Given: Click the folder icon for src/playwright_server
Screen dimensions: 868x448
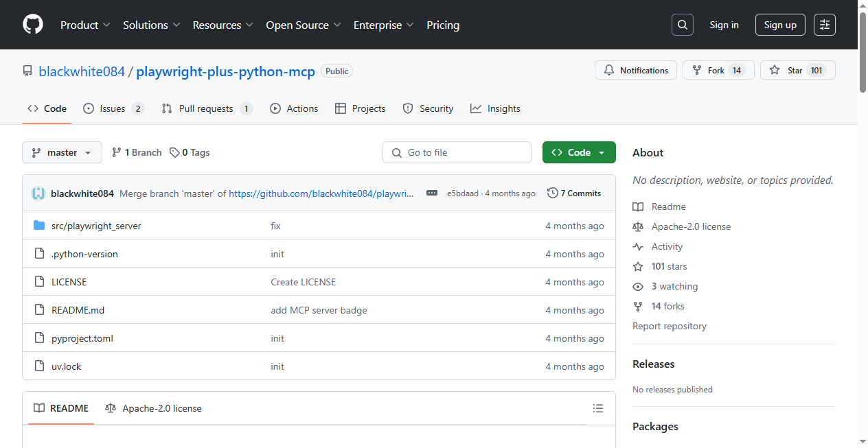Looking at the screenshot, I should pos(39,226).
